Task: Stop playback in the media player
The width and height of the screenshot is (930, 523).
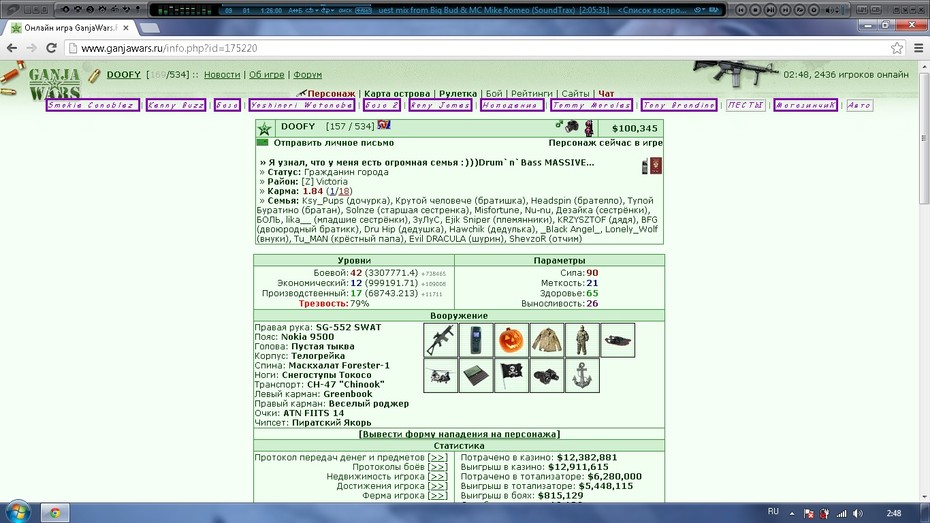Action: click(755, 10)
